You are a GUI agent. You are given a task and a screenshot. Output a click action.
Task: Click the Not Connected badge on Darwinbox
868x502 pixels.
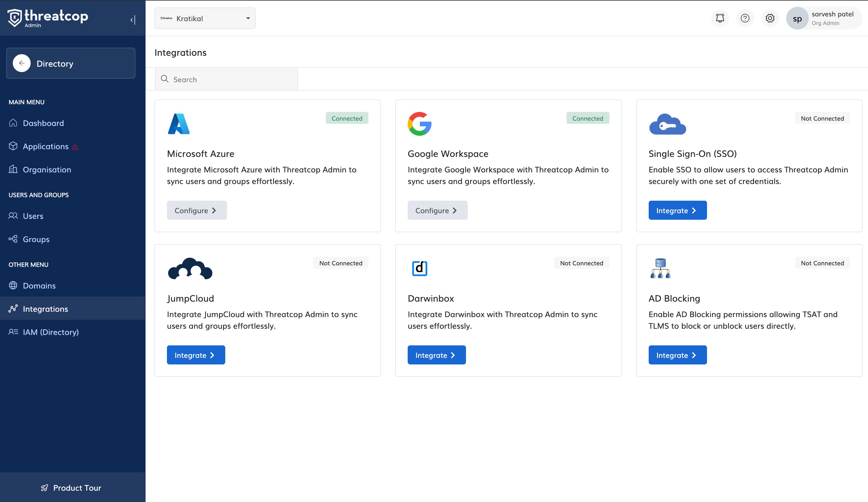(x=581, y=263)
